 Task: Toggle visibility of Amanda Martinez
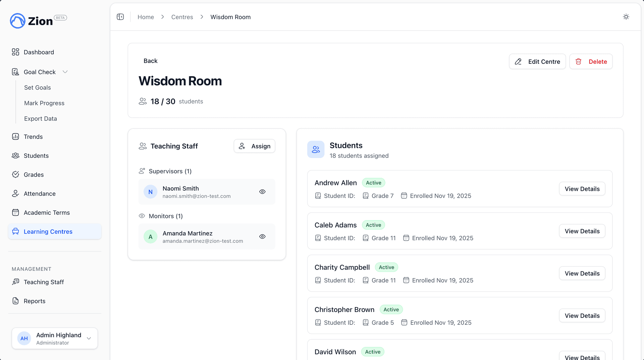[x=262, y=237]
